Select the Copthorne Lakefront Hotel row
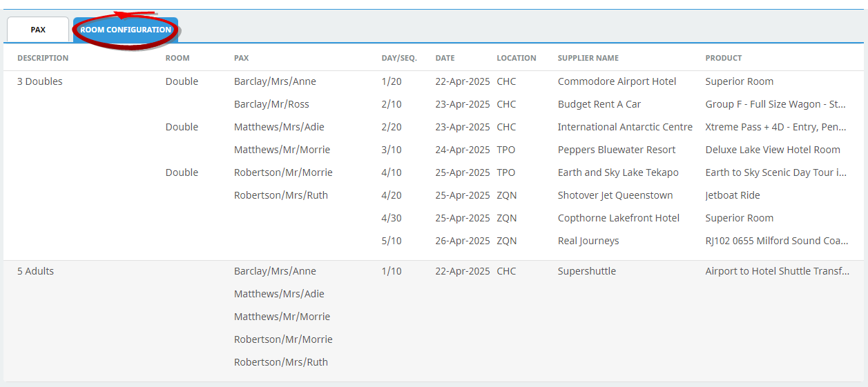 point(618,218)
